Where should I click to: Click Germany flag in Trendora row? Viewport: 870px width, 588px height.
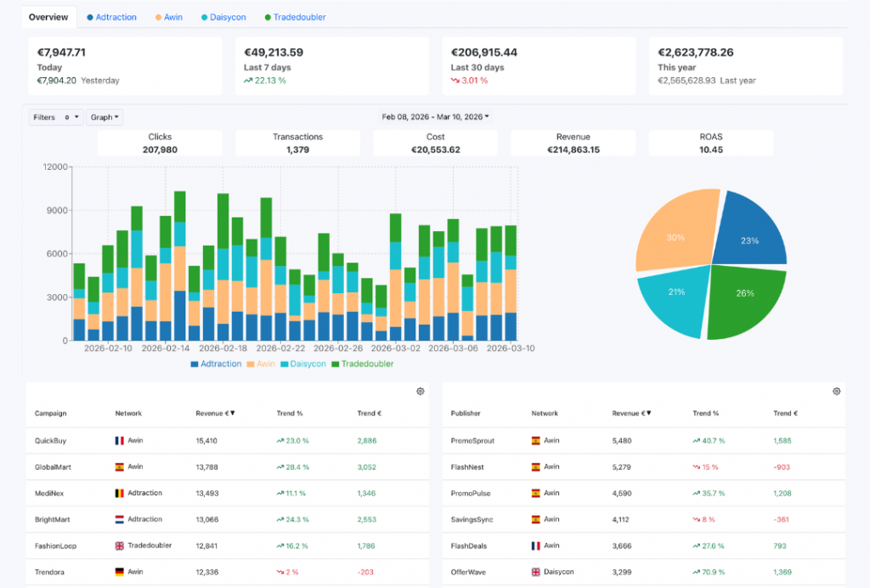(119, 572)
